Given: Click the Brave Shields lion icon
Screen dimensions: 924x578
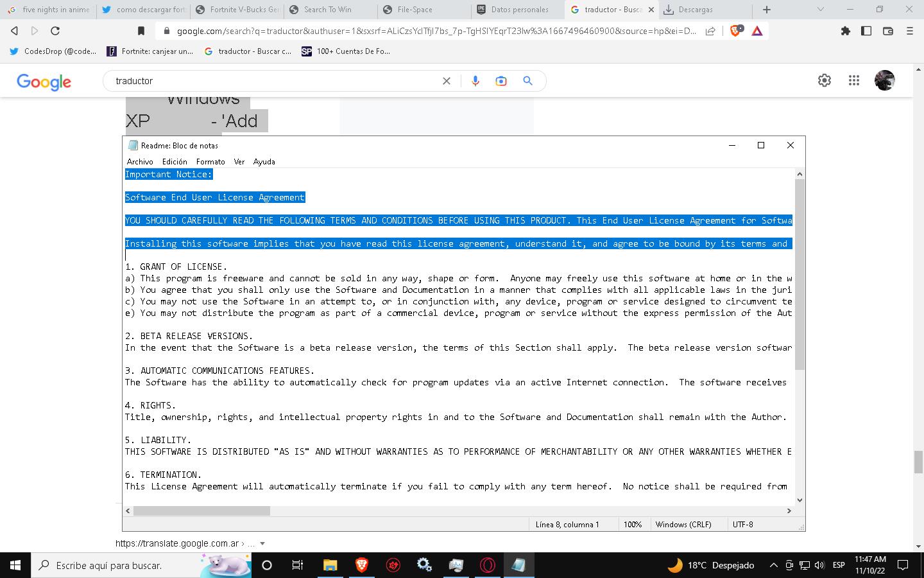Looking at the screenshot, I should pyautogui.click(x=735, y=31).
